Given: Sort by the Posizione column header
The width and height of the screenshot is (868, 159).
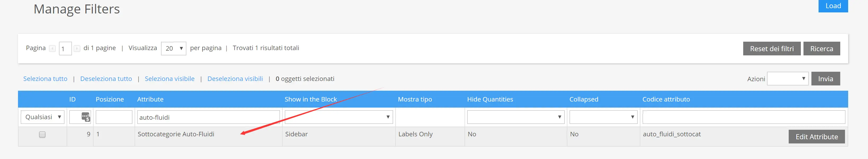Looking at the screenshot, I should point(109,99).
